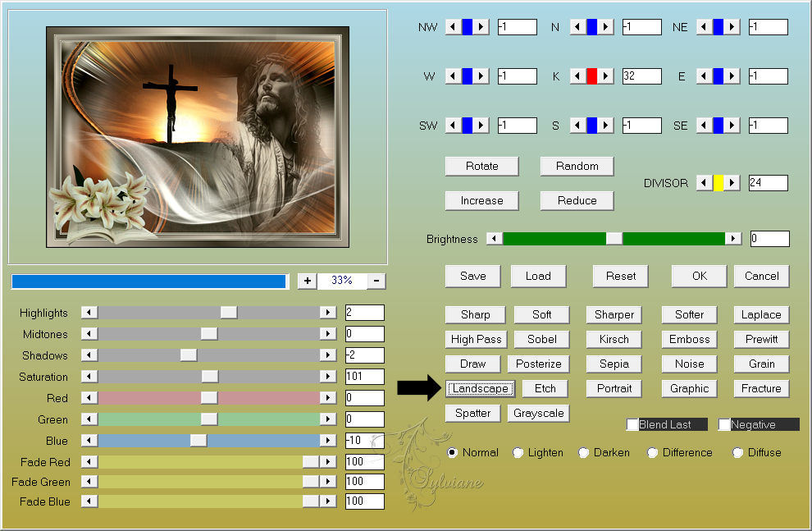Viewport: 812px width, 531px height.
Task: Apply the Laplace filter preset
Action: pyautogui.click(x=761, y=314)
